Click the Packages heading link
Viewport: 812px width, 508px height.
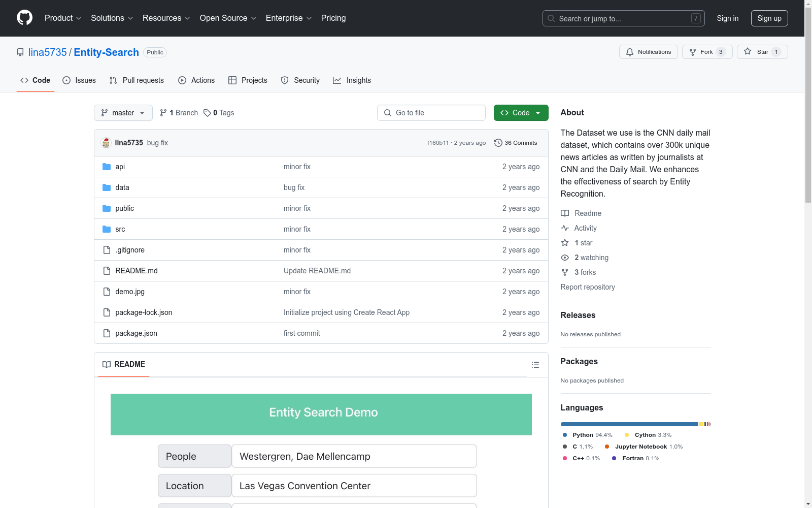[x=579, y=361]
